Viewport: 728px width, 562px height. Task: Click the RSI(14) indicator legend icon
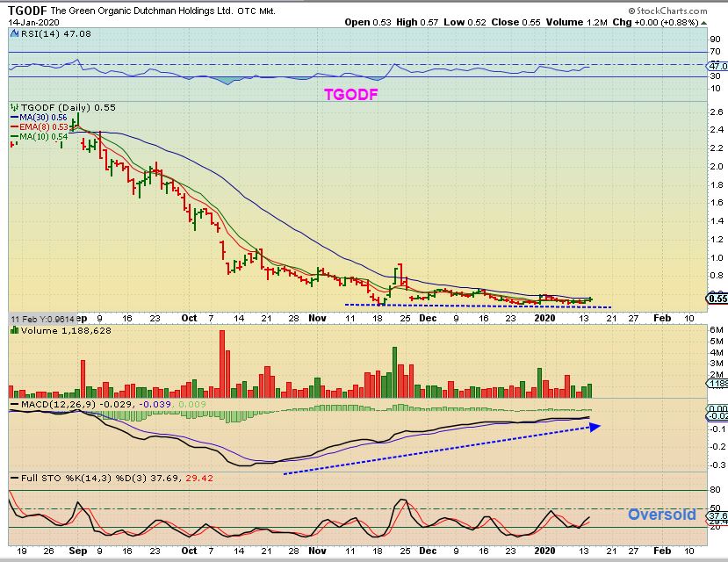[14, 33]
